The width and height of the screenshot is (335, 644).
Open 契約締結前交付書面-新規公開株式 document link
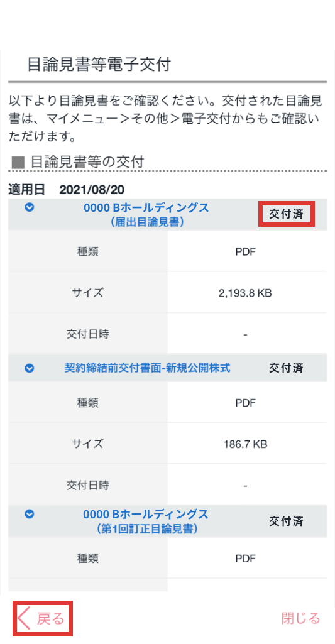(x=147, y=368)
